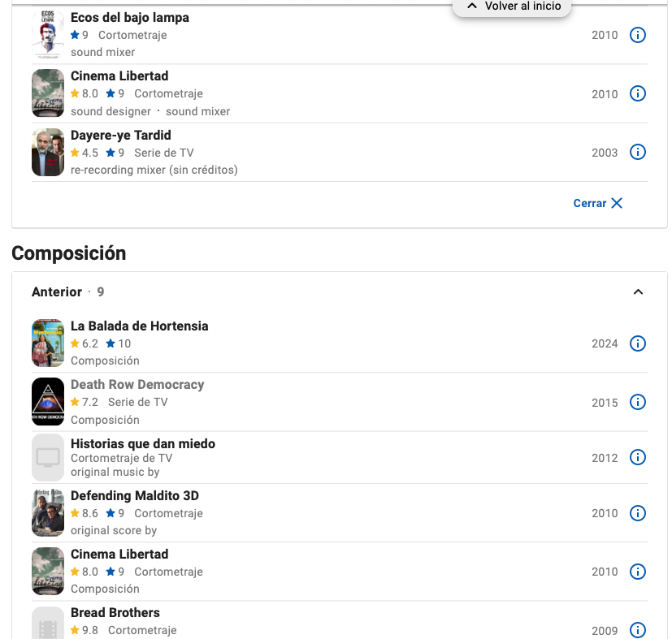This screenshot has height=639, width=672.
Task: Show info icon for Dayere-ye Tardid
Action: click(x=638, y=153)
